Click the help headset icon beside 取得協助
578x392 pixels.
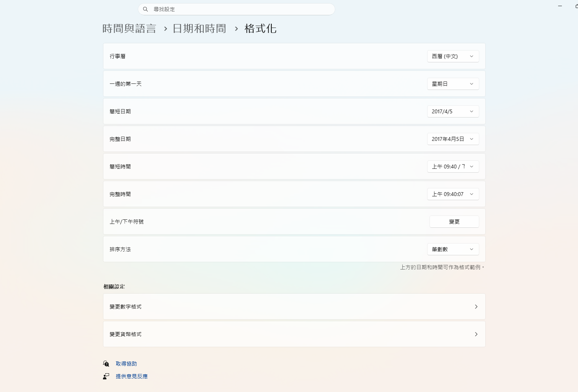106,364
